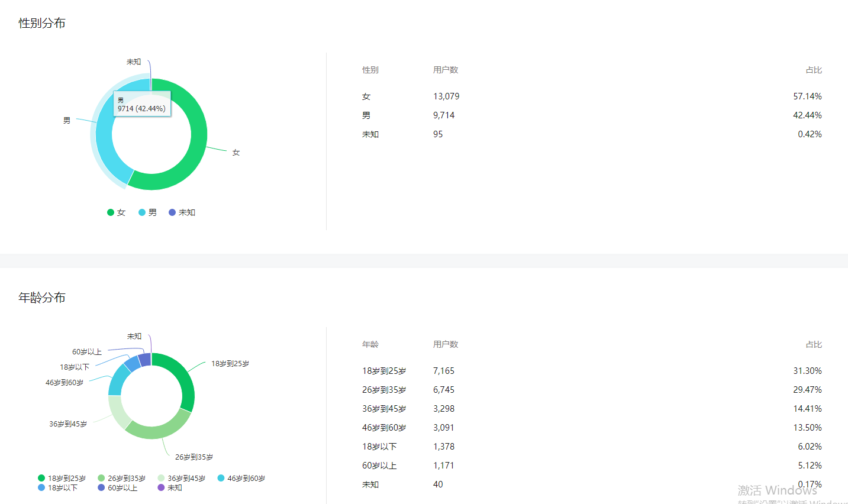
Task: Toggle the 女 legend dot in gender chart
Action: click(111, 212)
